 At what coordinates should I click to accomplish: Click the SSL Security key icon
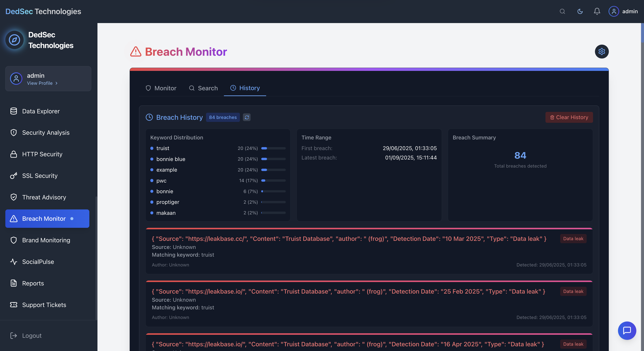pyautogui.click(x=13, y=175)
